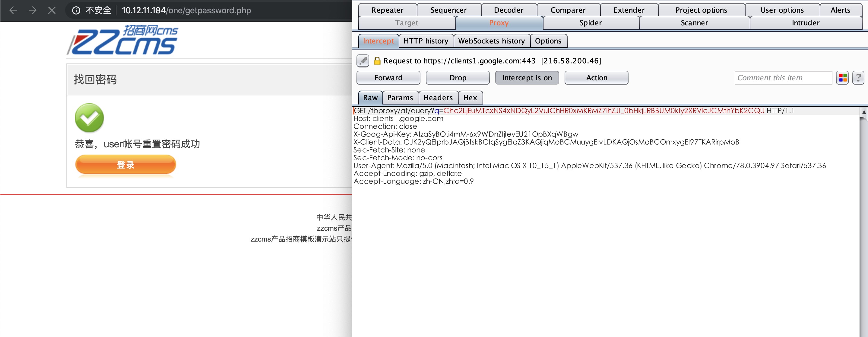The image size is (868, 337).
Task: Click the browser address bar URL
Action: coord(186,11)
